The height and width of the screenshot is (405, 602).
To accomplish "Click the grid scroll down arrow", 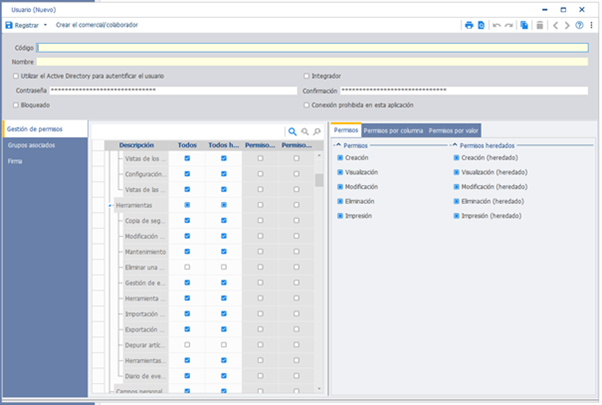I will pos(319,389).
